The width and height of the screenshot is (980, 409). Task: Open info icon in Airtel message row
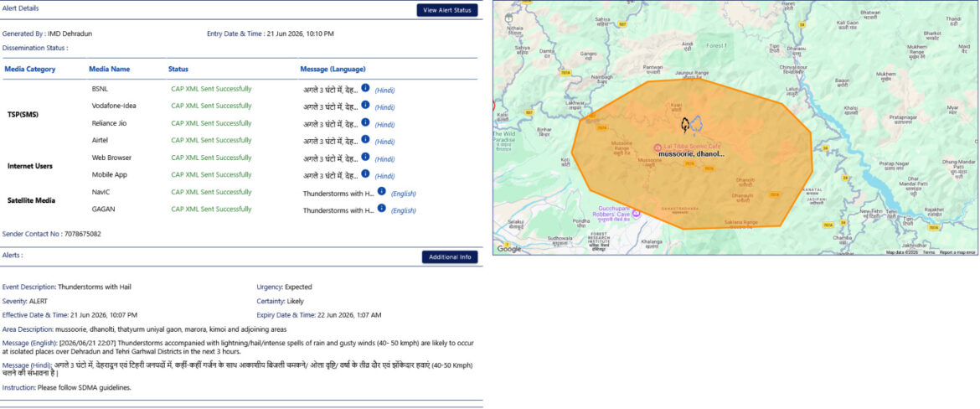[x=366, y=139]
